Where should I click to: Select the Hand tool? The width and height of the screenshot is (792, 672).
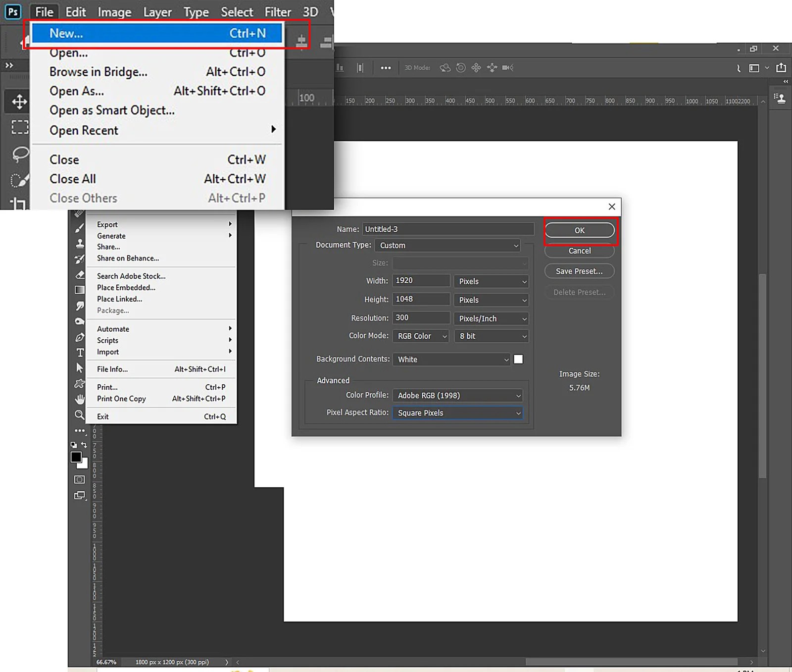[79, 399]
